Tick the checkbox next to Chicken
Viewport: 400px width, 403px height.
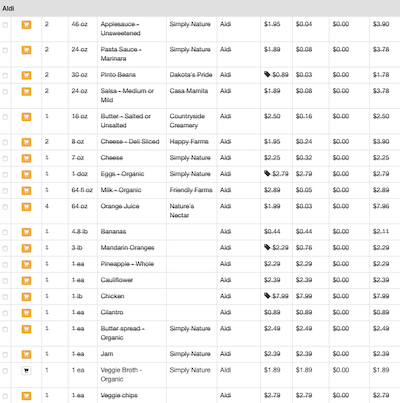tap(5, 297)
